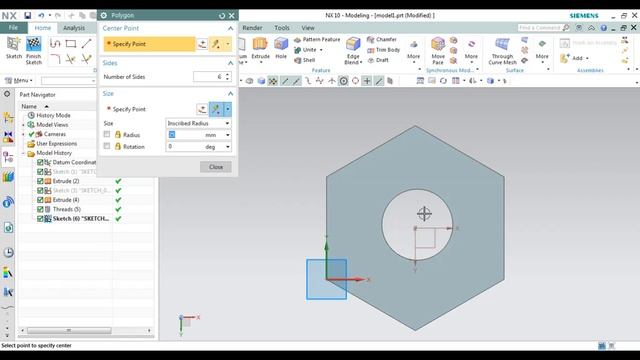
Task: Click the Edge Blend icon
Action: 353,44
